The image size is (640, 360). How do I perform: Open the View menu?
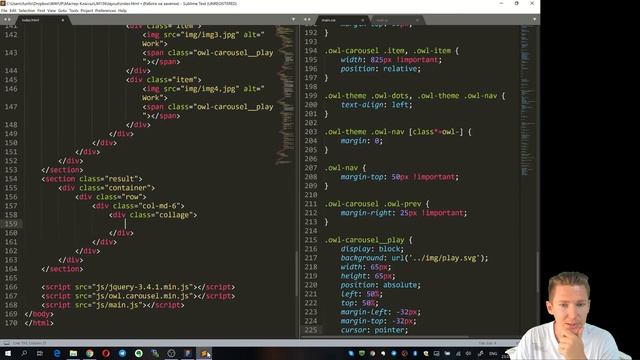(52, 11)
